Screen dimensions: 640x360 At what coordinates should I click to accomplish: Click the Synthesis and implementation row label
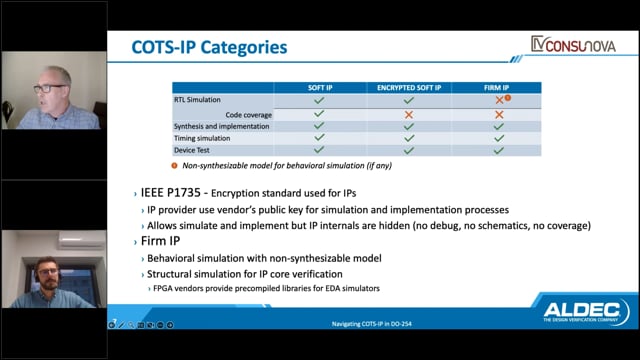(222, 127)
